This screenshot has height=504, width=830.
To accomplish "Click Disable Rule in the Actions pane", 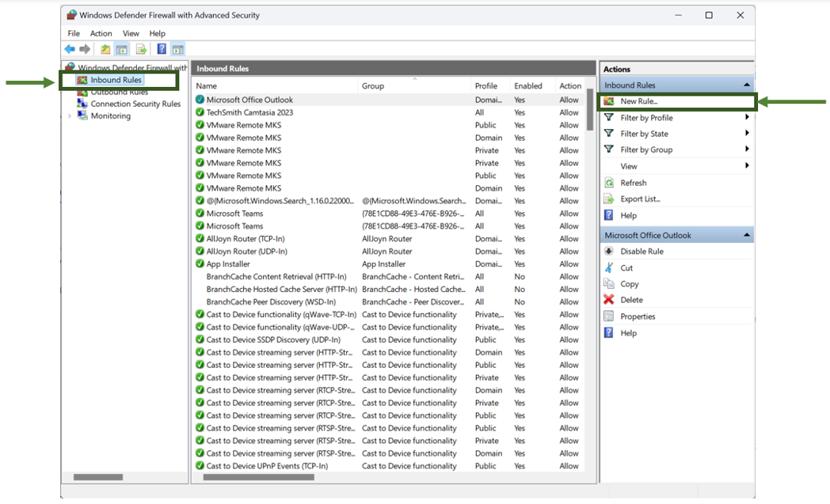I will click(x=642, y=252).
